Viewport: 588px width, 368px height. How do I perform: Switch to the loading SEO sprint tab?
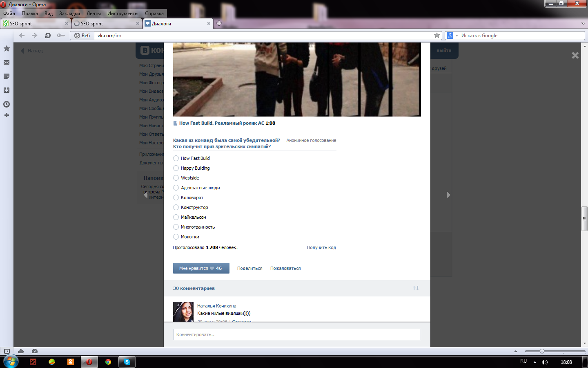(x=107, y=23)
